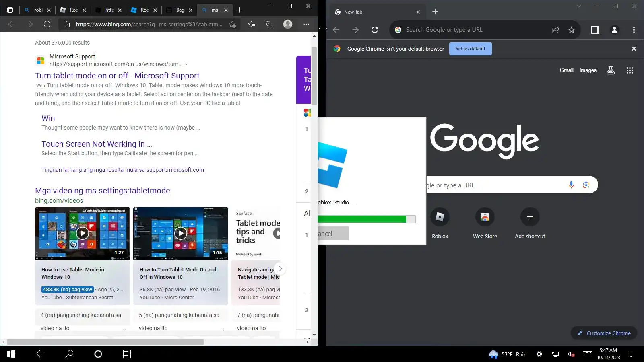Open Edge profile avatar
Image resolution: width=644 pixels, height=362 pixels.
288,24
